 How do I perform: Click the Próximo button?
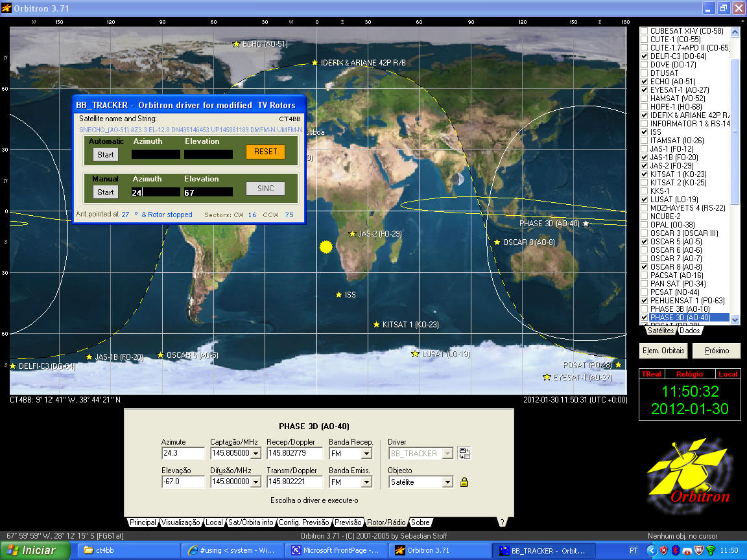click(717, 351)
